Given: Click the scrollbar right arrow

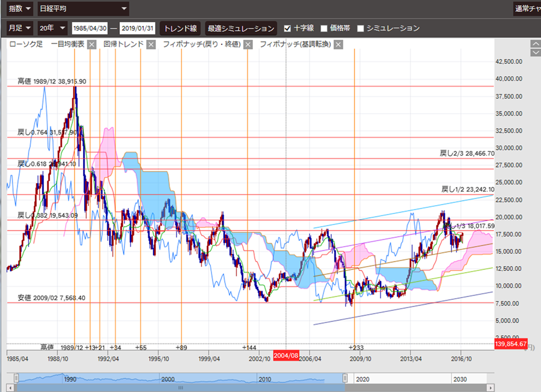Looking at the screenshot, I should click(490, 388).
